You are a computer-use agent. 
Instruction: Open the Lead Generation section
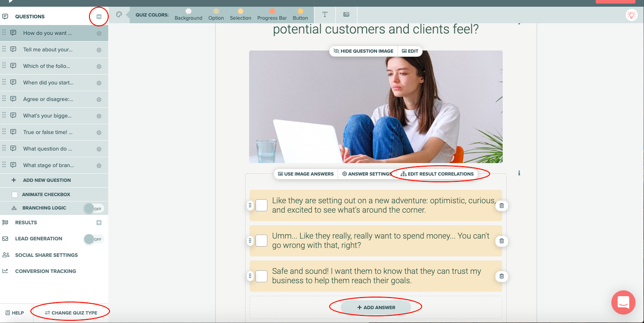pos(39,239)
